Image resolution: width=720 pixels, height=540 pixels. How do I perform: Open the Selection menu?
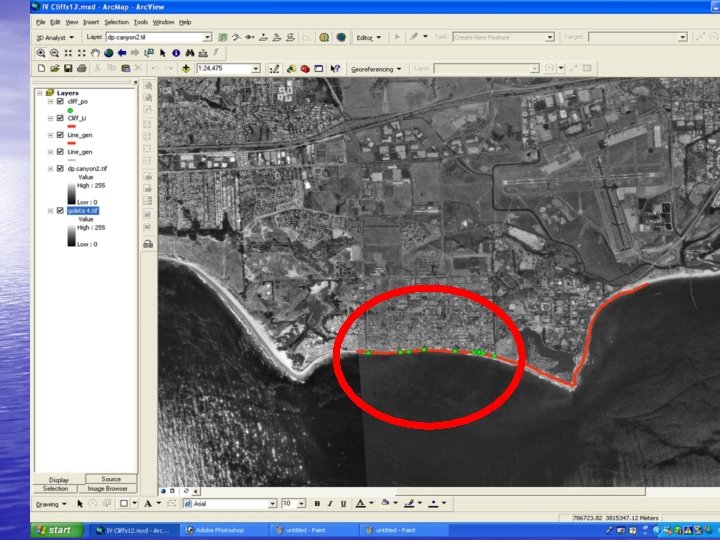coord(117,22)
